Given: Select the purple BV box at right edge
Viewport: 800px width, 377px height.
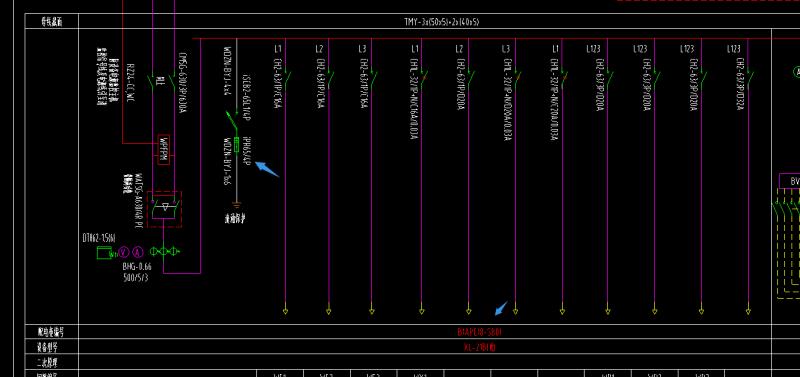Looking at the screenshot, I should tap(789, 181).
